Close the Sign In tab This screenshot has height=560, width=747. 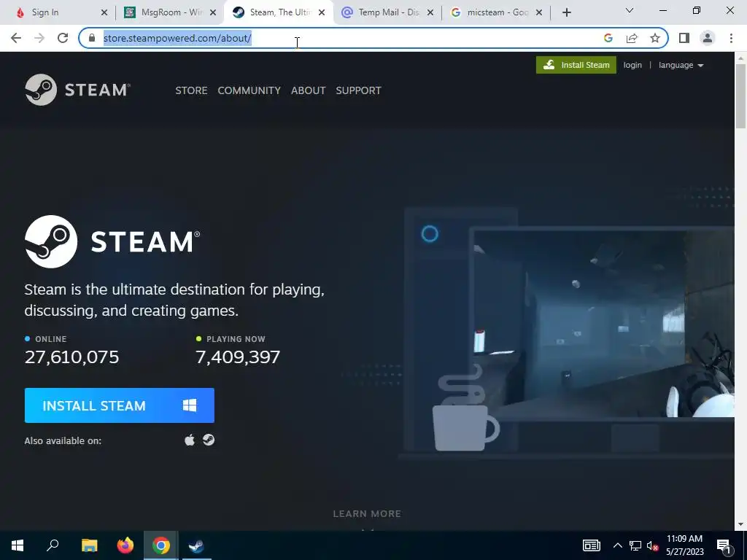pos(104,12)
